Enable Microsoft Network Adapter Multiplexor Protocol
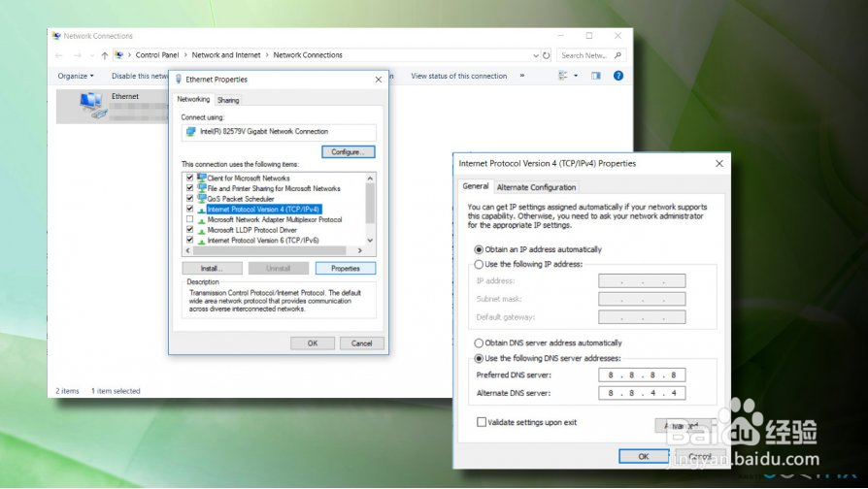 pos(190,219)
